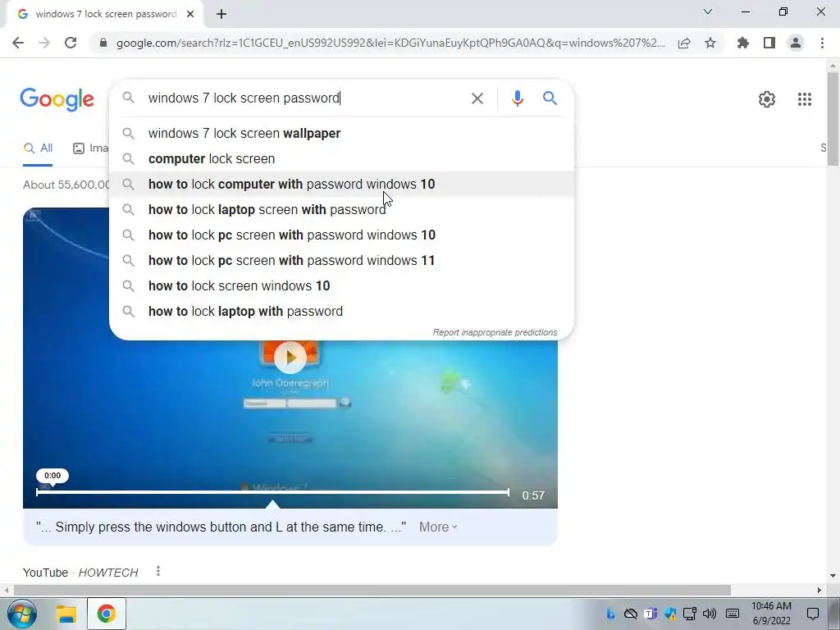Pick how to lock computer with password windows 10
Image resolution: width=840 pixels, height=630 pixels.
point(341,185)
